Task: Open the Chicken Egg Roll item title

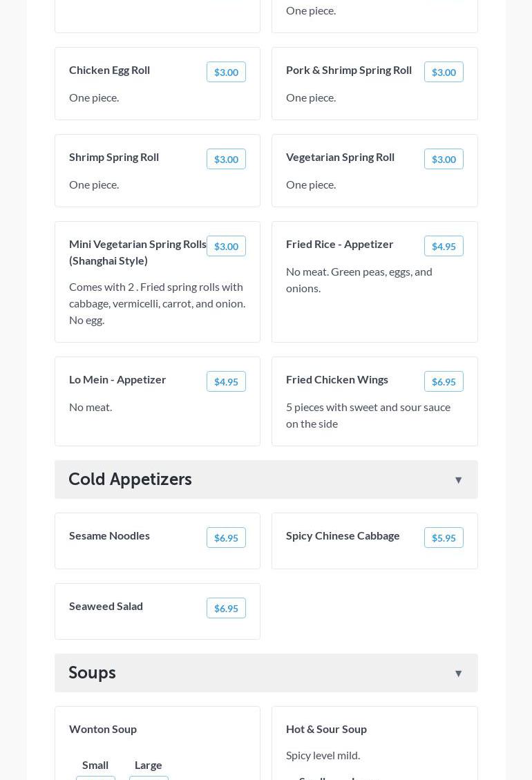Action: [109, 70]
